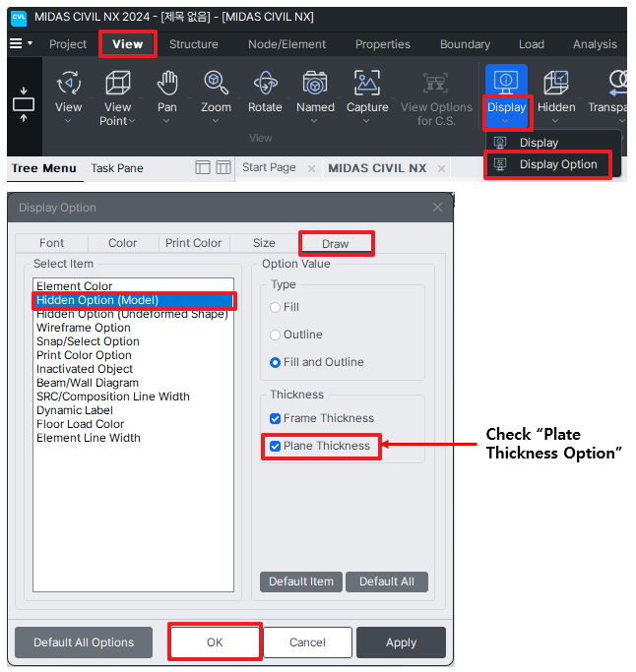
Task: Open the hamburger main menu icon
Action: [x=16, y=43]
